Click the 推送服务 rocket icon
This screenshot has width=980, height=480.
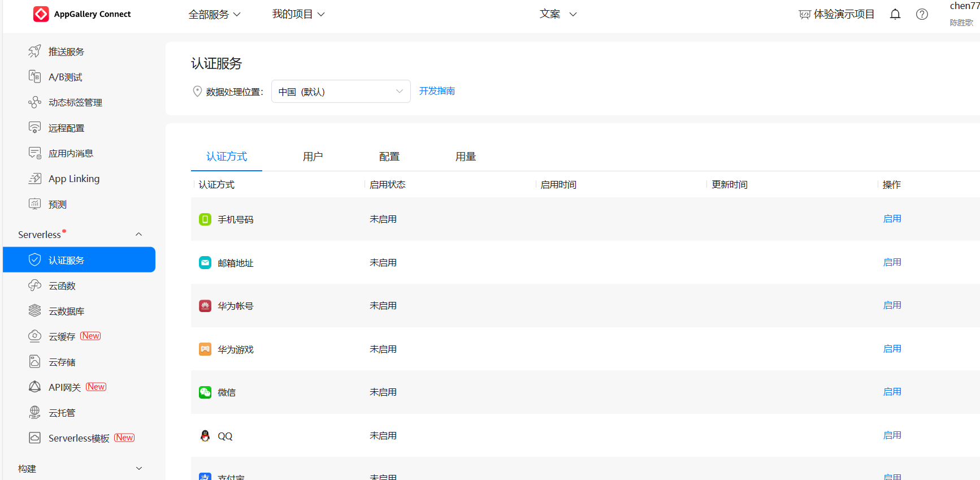click(x=34, y=51)
